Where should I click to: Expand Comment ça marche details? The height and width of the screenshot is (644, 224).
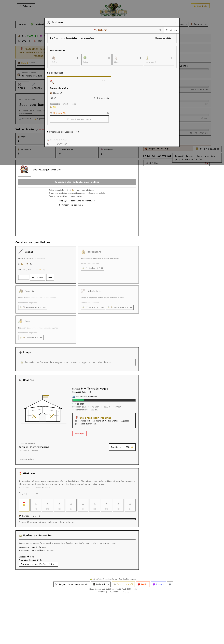point(71,205)
